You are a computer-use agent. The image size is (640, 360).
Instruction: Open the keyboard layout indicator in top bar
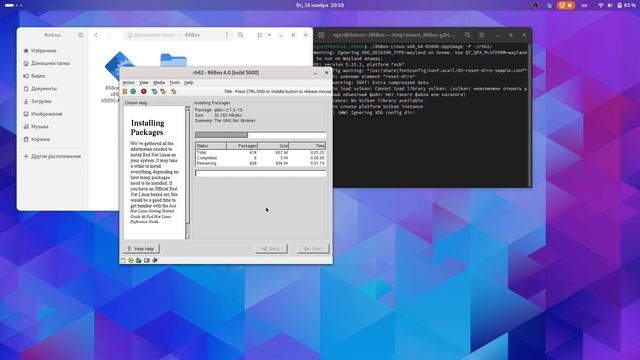tap(584, 5)
